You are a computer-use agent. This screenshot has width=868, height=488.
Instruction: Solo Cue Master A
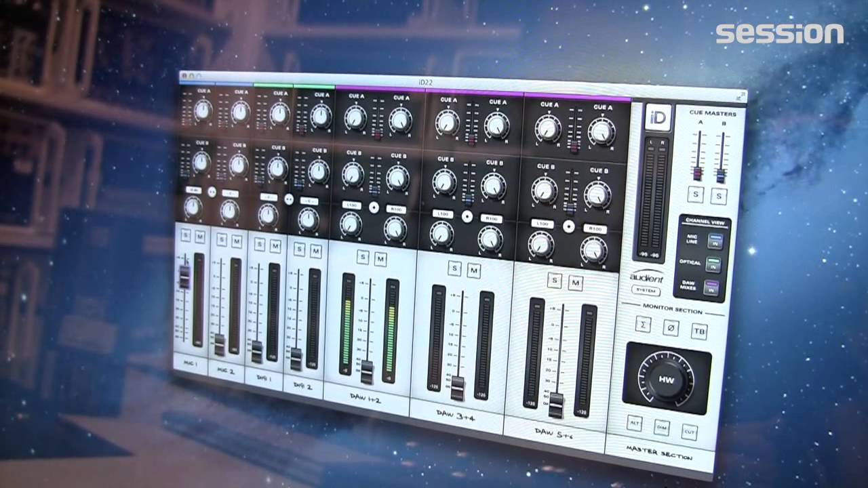click(695, 195)
